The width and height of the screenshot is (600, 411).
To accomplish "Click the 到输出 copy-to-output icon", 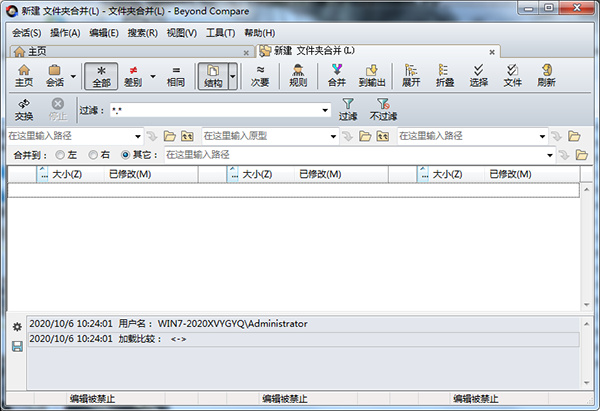I will click(372, 76).
